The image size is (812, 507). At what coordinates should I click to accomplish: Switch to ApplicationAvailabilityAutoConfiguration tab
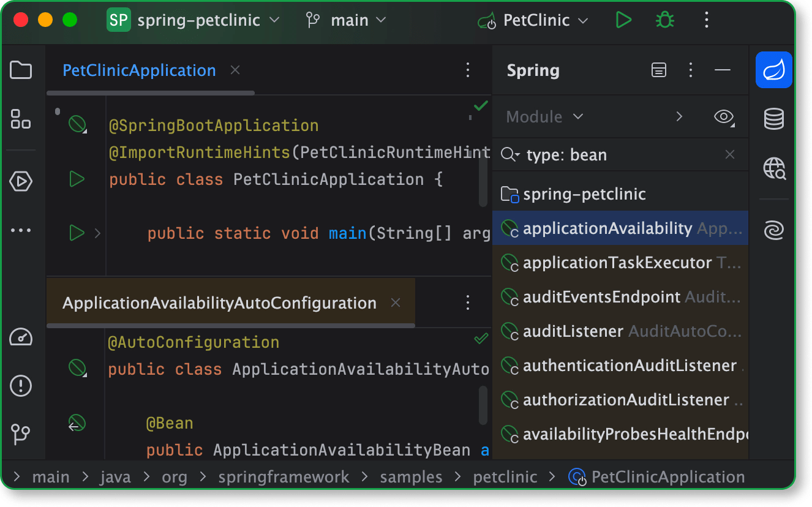pos(219,302)
